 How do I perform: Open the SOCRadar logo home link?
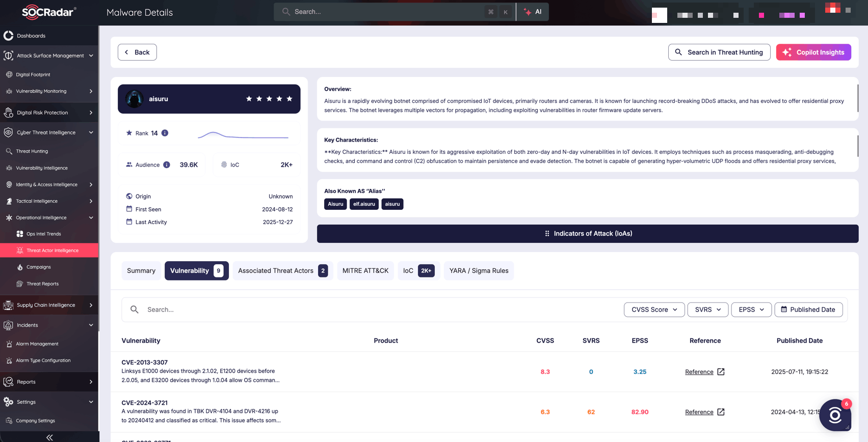[x=49, y=12]
